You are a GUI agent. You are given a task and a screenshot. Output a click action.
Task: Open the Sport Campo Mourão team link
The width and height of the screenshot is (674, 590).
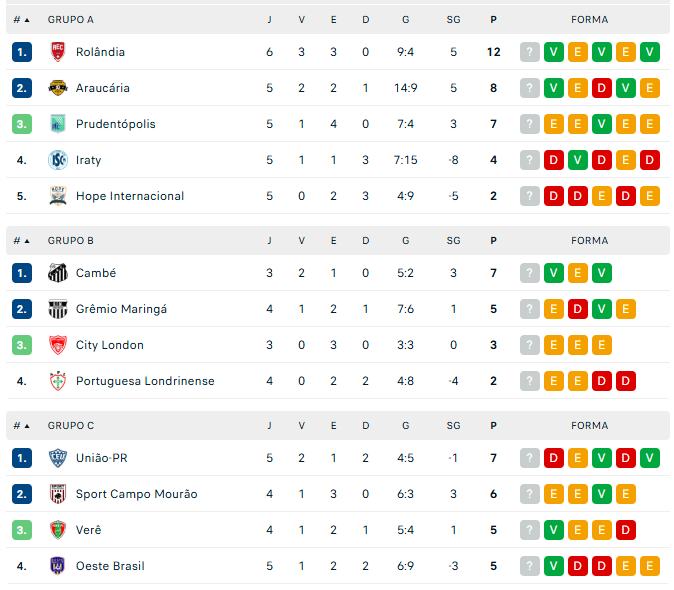pyautogui.click(x=137, y=494)
